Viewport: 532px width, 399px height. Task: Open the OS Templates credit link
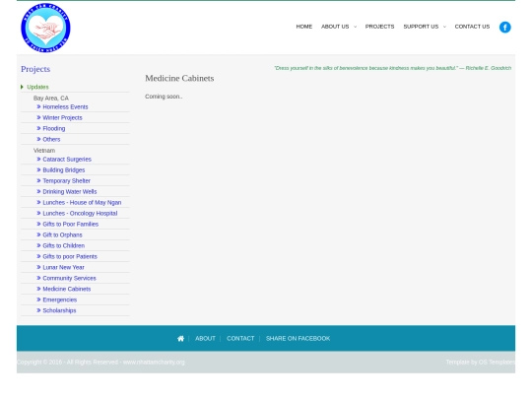497,363
